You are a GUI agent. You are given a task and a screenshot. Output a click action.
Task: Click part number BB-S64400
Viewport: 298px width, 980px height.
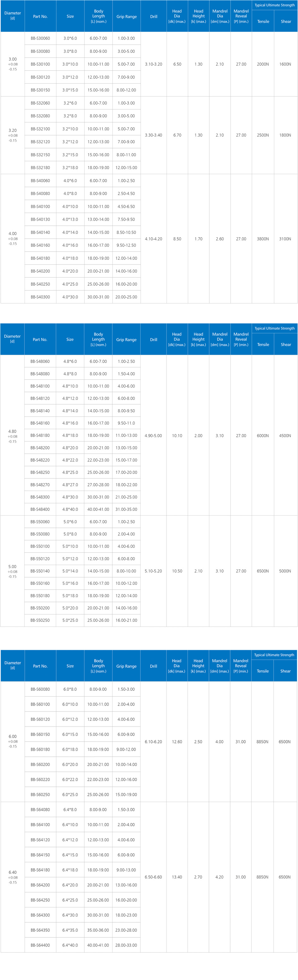click(x=40, y=945)
